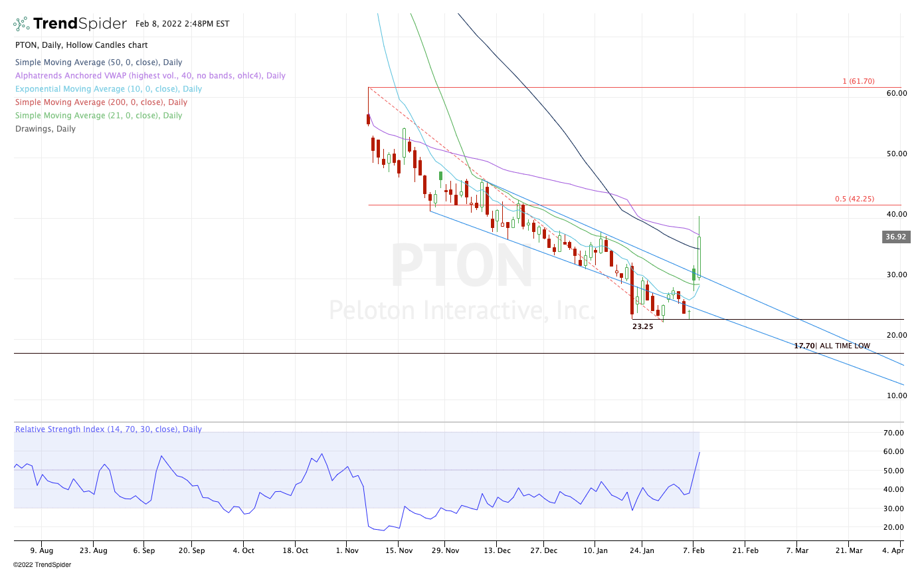The image size is (924, 571).
Task: Select the Fibonacci label 0.5 (42.25)
Action: pos(855,199)
